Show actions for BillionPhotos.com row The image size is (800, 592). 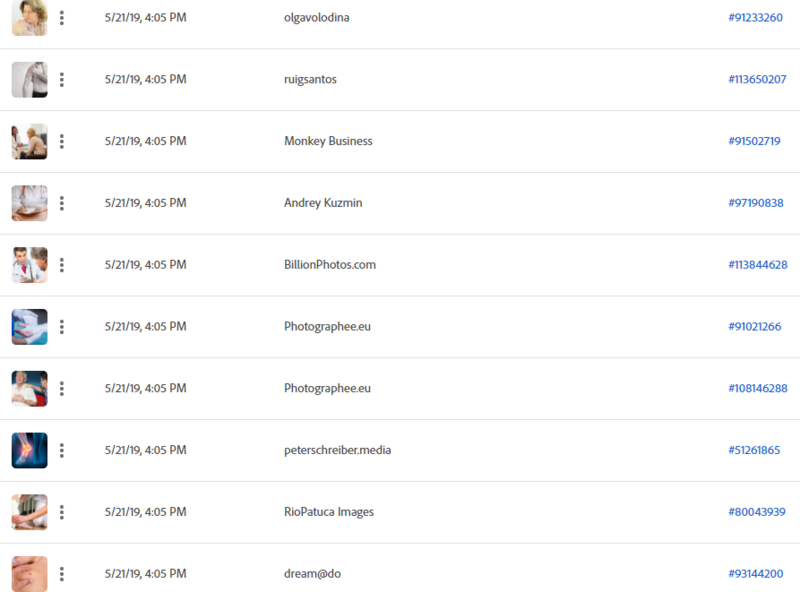pos(62,265)
